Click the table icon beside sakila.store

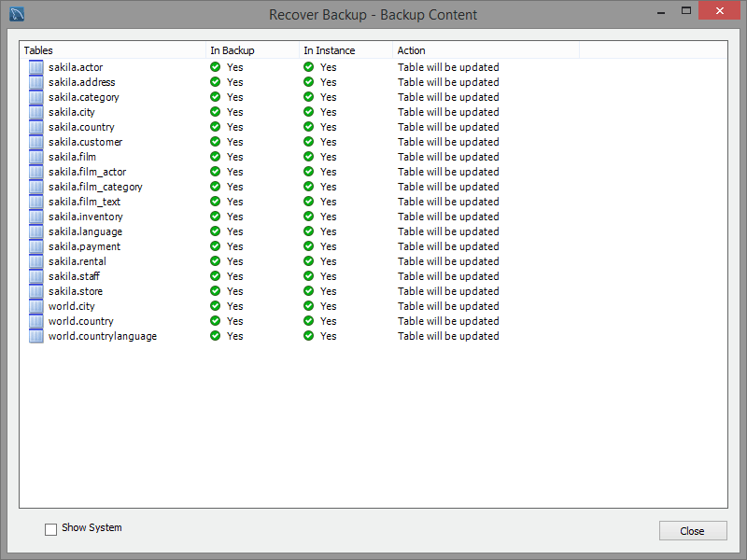[36, 291]
